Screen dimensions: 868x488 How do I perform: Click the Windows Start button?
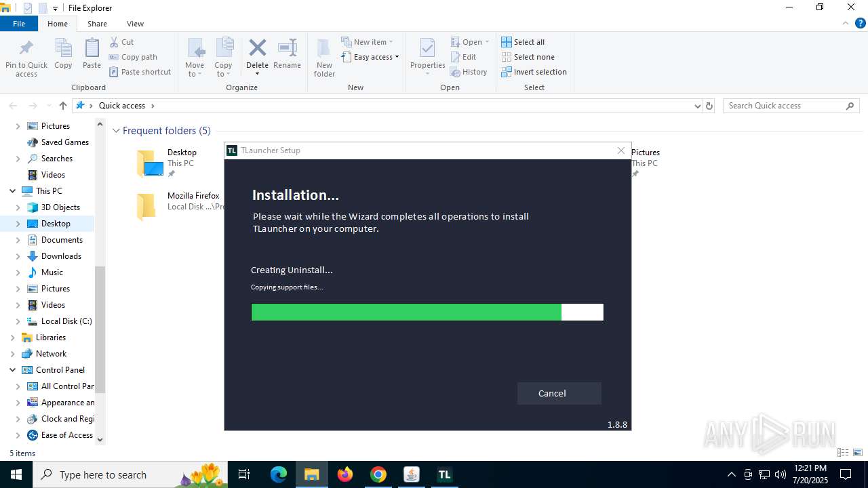coord(16,474)
